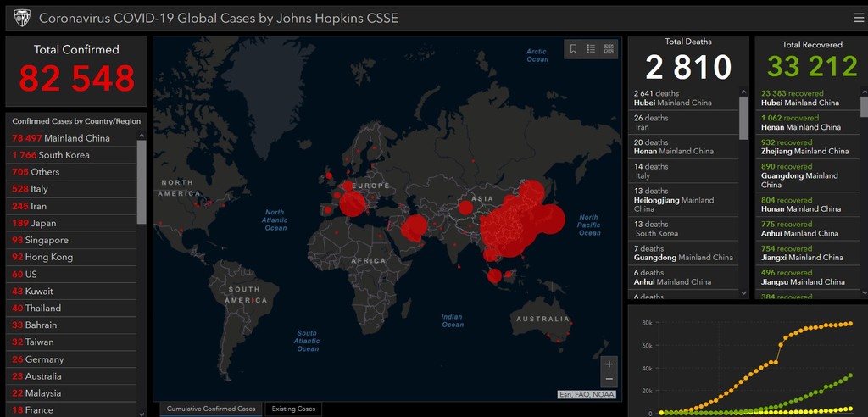868x417 pixels.
Task: Select Heilongjiang 13 deaths entry
Action: 683,200
